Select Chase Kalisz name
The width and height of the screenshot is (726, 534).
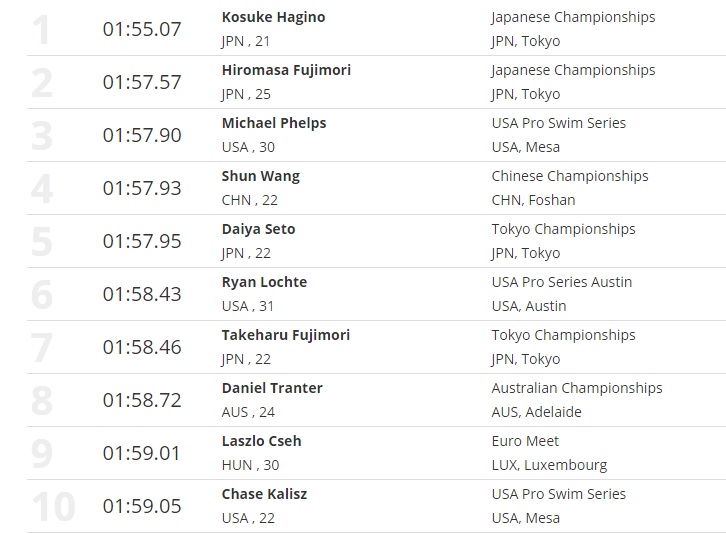tap(262, 494)
